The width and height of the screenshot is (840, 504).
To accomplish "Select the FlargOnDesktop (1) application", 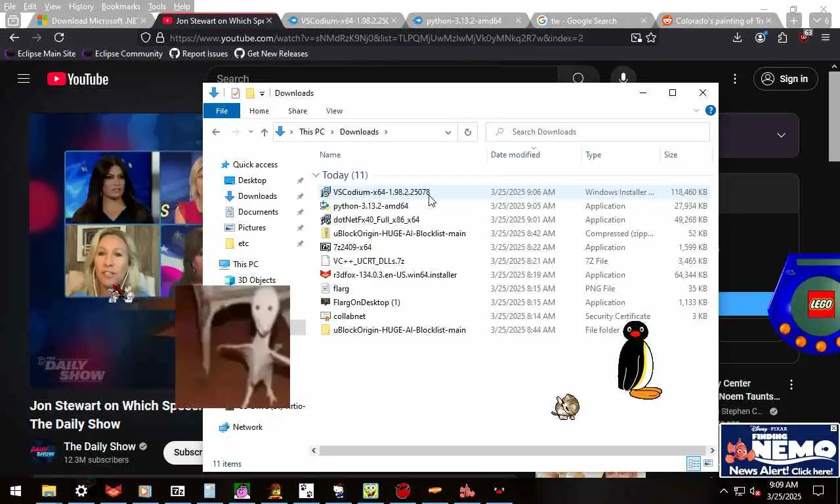I will click(x=366, y=303).
